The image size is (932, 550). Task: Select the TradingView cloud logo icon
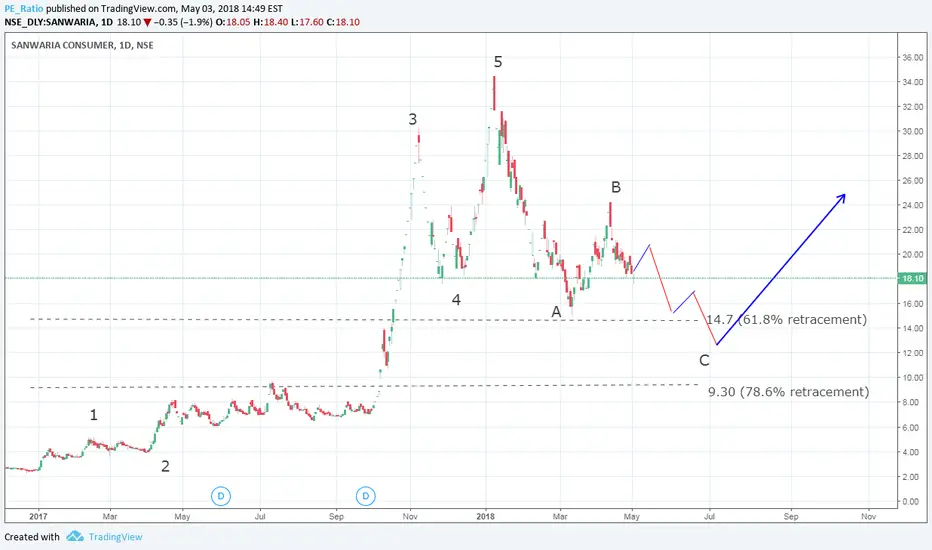click(75, 536)
